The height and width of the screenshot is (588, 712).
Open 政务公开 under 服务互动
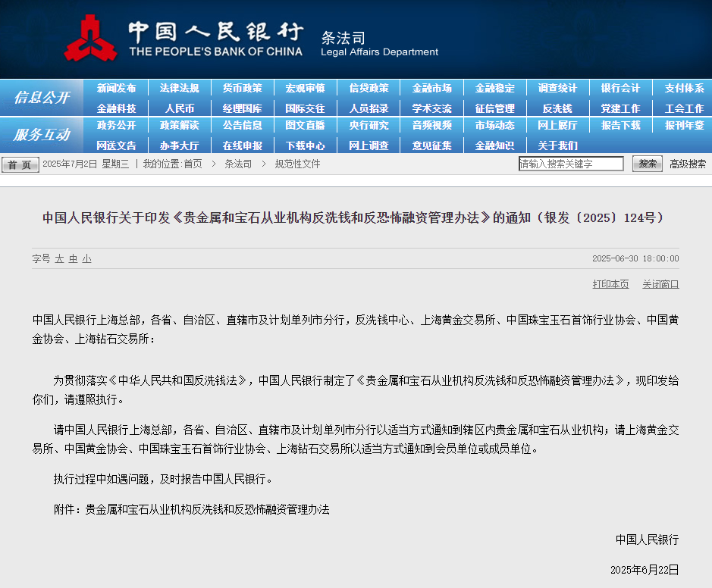[x=116, y=125]
